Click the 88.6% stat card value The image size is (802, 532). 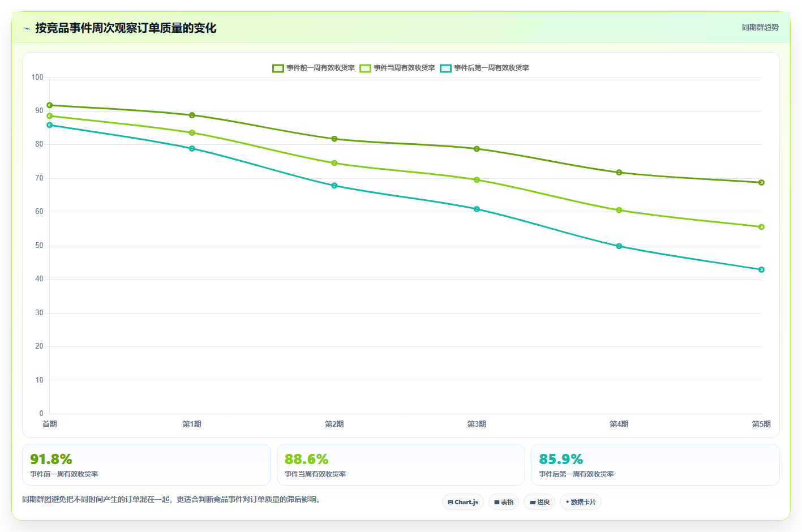306,459
